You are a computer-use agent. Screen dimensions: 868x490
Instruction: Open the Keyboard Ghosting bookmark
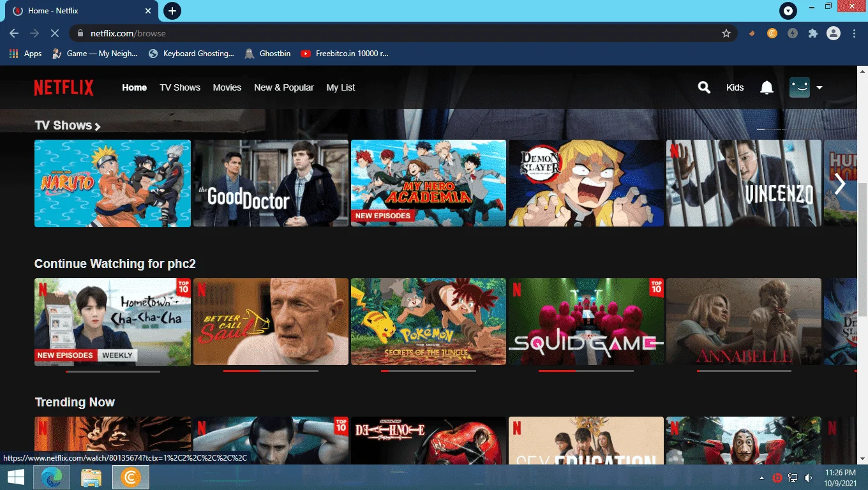(x=191, y=54)
